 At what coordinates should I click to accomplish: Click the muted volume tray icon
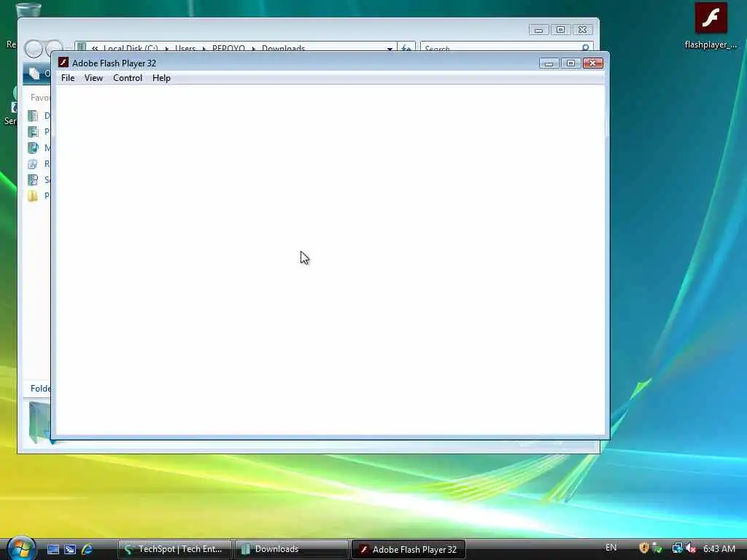coord(691,548)
